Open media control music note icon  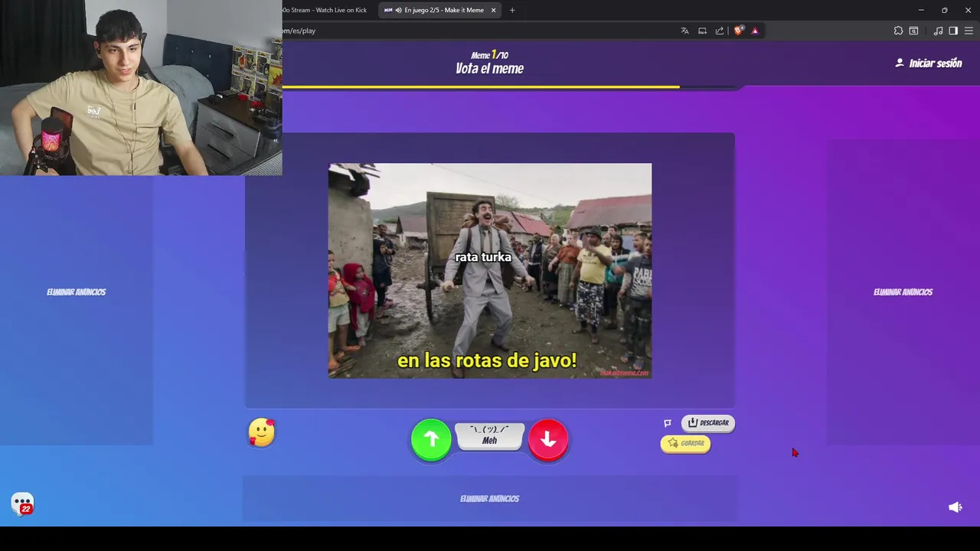[938, 31]
